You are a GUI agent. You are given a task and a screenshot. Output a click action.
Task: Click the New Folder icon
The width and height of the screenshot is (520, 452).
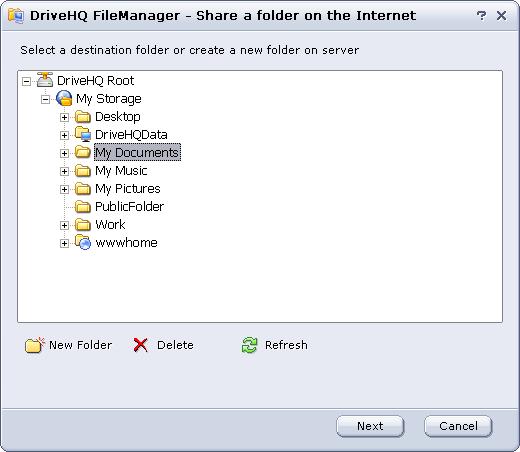coord(34,345)
